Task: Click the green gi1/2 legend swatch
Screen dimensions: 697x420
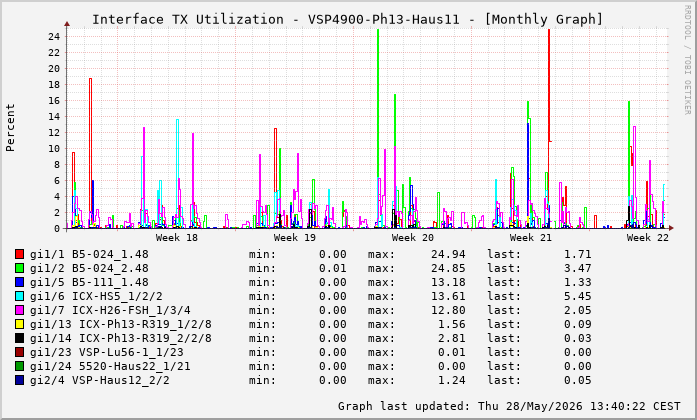Action: pyautogui.click(x=19, y=268)
